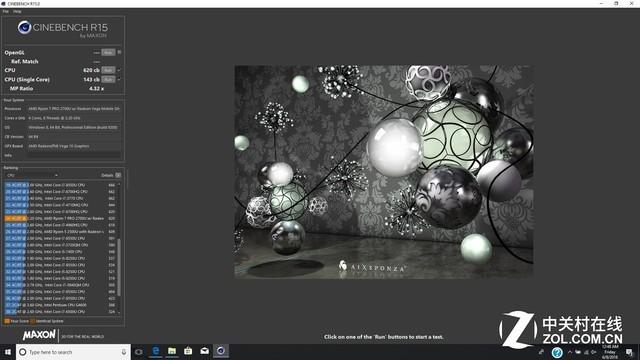Click the ranking list vertical scrollbar
Screen dimensions: 640x360
pos(119,267)
